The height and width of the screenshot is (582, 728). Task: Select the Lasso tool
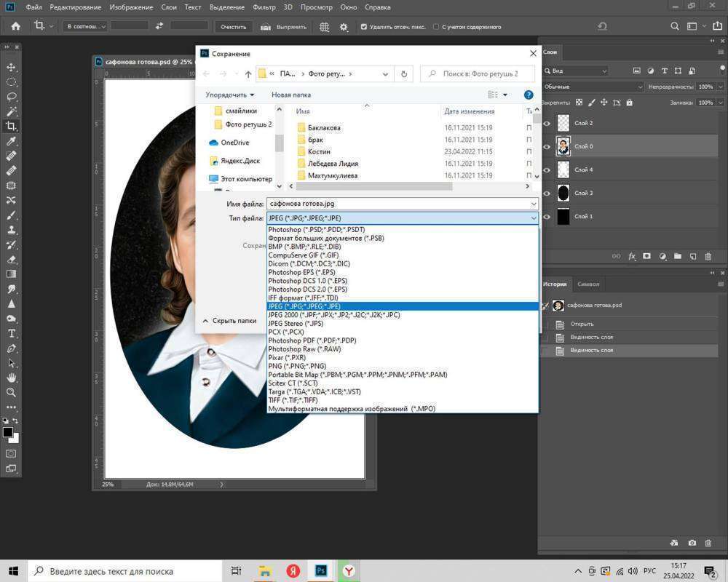coord(12,97)
